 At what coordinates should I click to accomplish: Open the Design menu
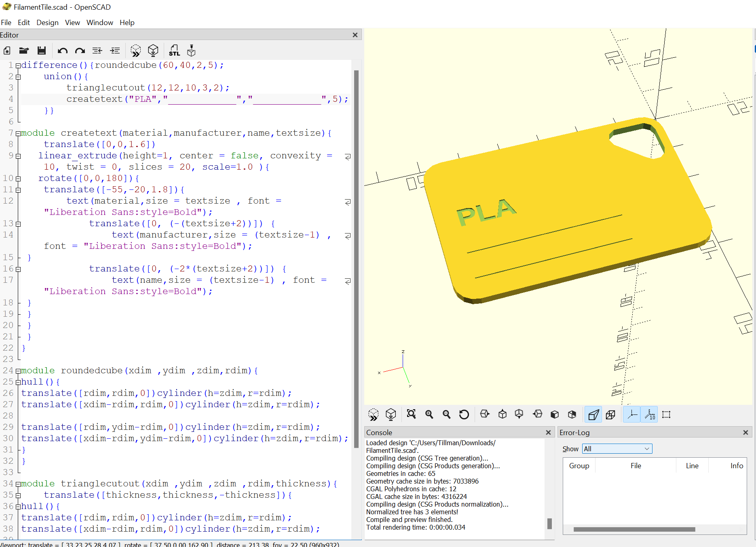coord(47,23)
